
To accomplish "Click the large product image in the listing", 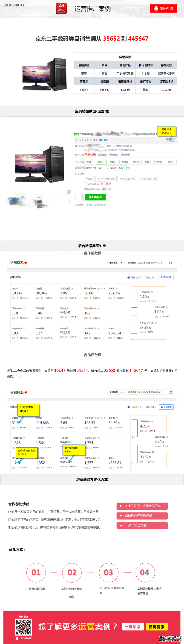I will click(x=40, y=163).
